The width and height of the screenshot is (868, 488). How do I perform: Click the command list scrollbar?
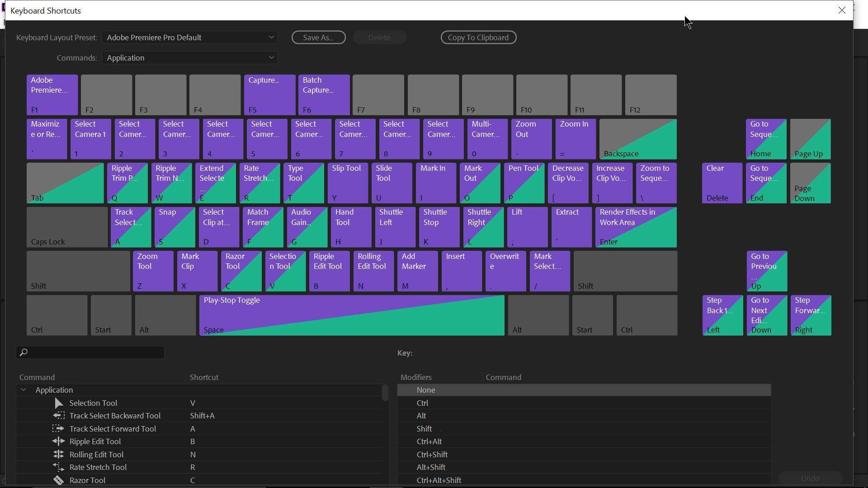click(x=385, y=394)
